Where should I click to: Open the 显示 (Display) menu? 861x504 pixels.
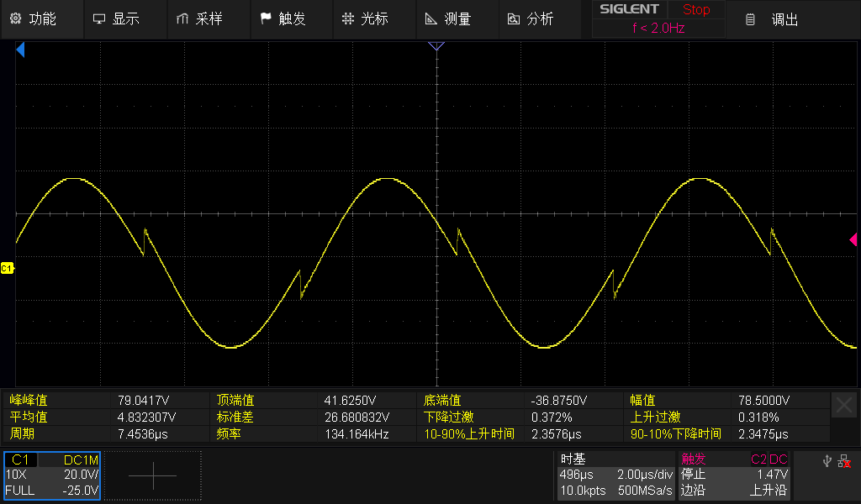126,19
